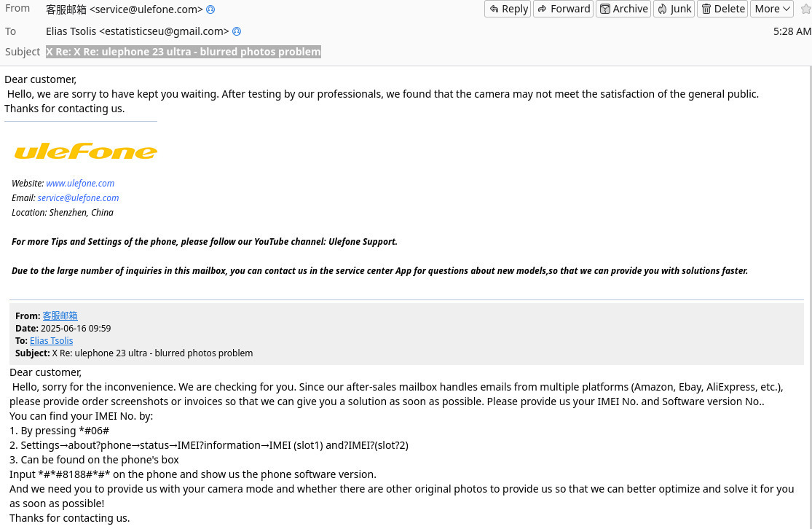
Task: Open the www.ulefone.com website link
Action: (x=80, y=184)
